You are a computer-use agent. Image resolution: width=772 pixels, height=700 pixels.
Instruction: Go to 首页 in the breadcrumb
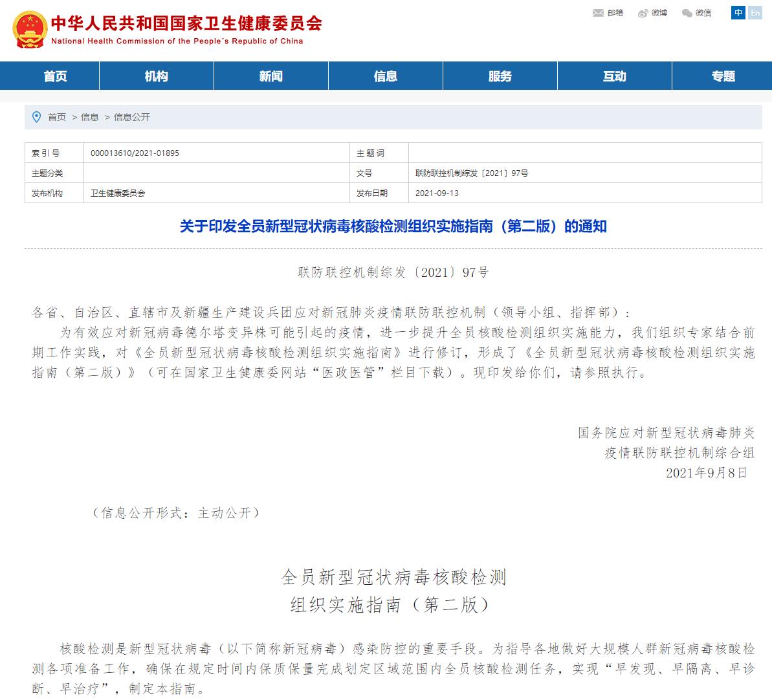tap(57, 117)
